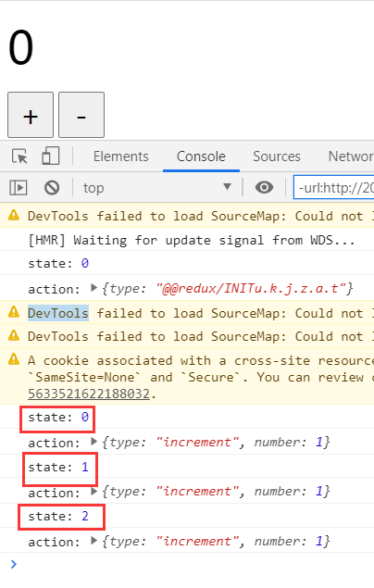The image size is (374, 588).
Task: Expand the last increment action object
Action: point(94,541)
